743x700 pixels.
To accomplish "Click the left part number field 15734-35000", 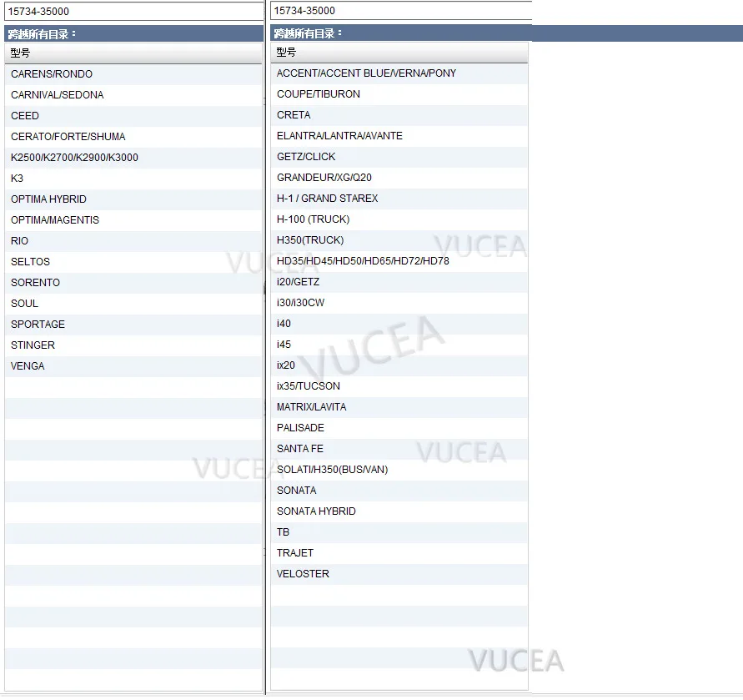I will click(133, 12).
